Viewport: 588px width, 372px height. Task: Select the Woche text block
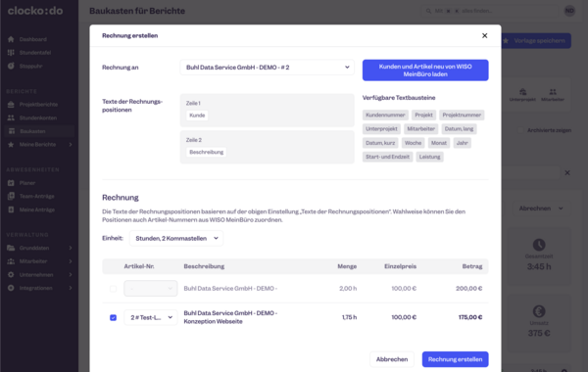(413, 143)
